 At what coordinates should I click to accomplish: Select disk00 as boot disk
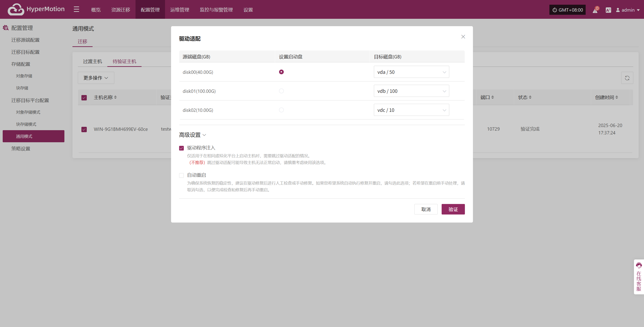[x=281, y=72]
